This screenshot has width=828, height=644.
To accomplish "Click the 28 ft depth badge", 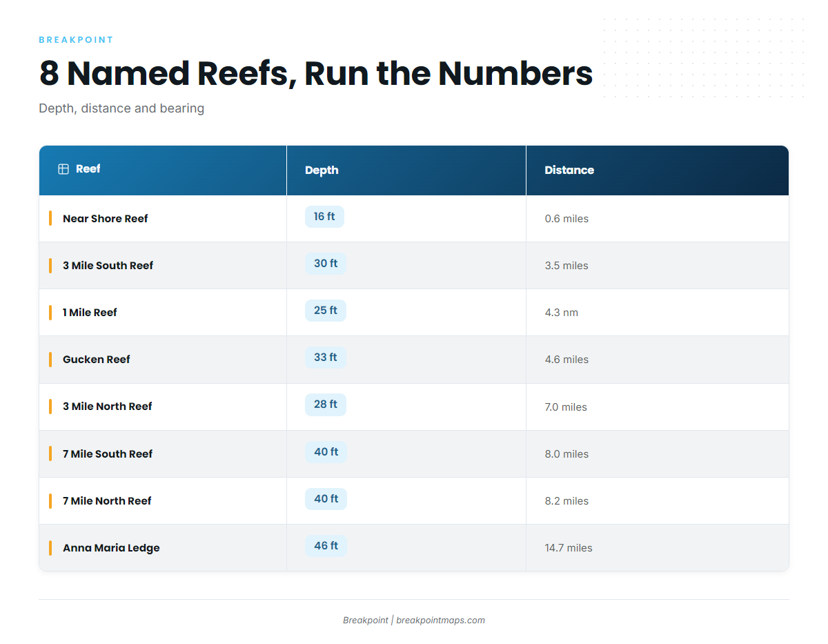I will pyautogui.click(x=326, y=404).
